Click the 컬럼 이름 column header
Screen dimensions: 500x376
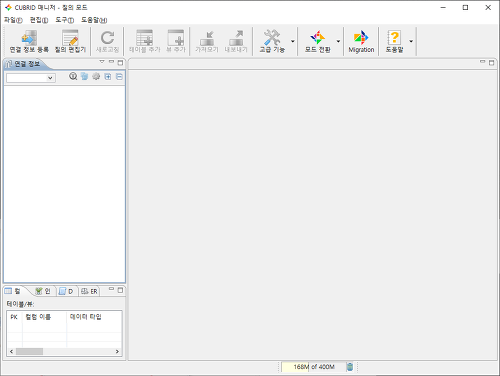coord(44,317)
